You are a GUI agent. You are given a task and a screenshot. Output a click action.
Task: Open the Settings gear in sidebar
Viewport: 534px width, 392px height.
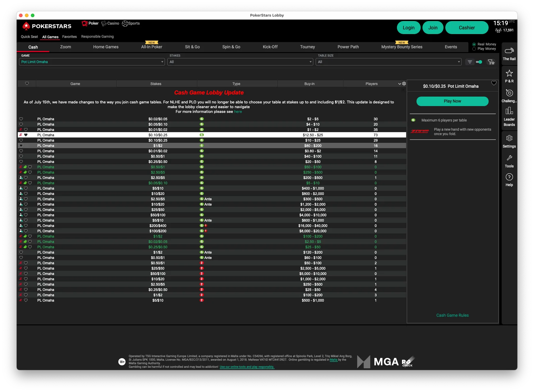(x=509, y=141)
